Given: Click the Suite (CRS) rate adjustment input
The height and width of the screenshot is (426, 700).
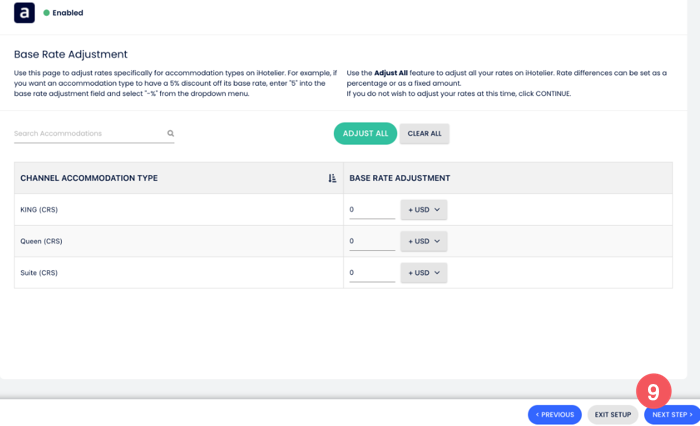Looking at the screenshot, I should click(x=371, y=273).
